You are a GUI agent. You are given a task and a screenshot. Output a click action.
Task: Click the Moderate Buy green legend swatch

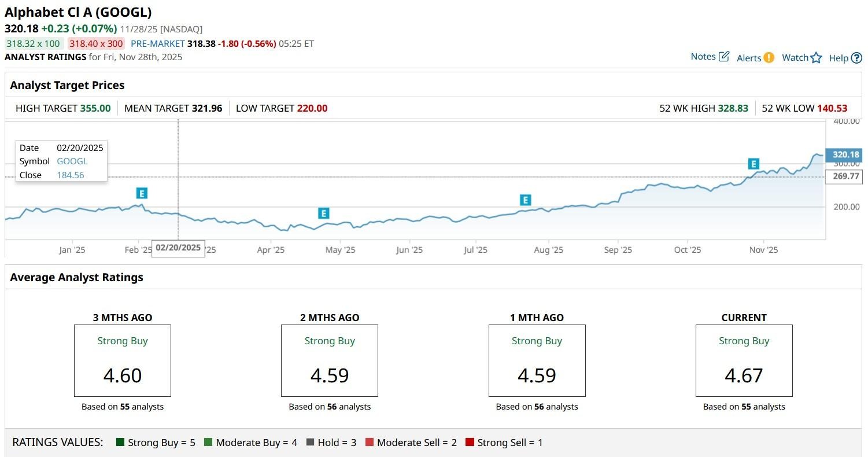tap(208, 443)
